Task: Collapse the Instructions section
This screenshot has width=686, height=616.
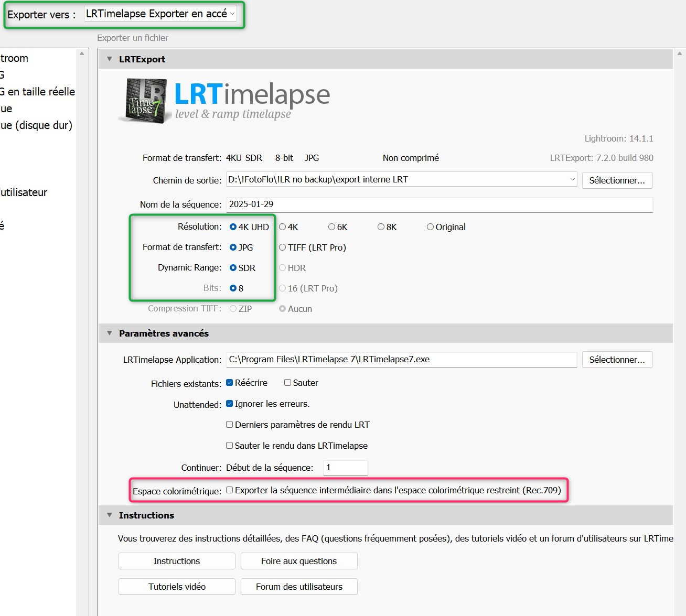Action: pyautogui.click(x=110, y=515)
